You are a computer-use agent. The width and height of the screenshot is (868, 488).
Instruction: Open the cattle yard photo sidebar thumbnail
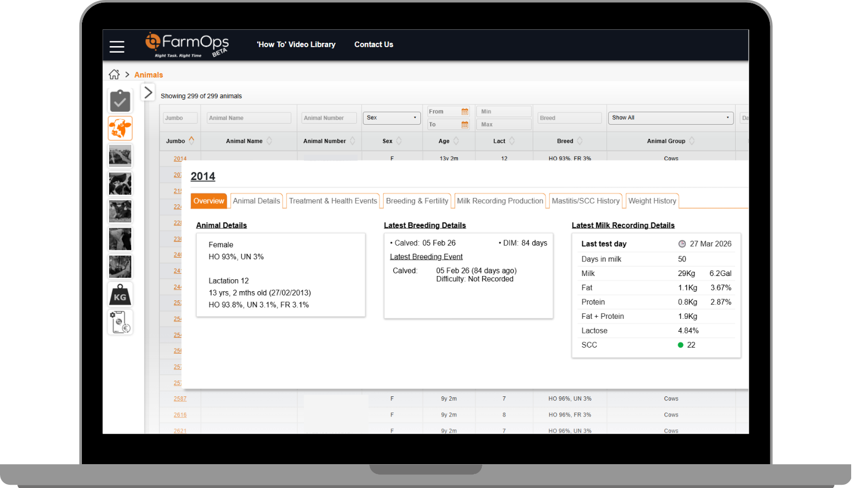pos(120,156)
